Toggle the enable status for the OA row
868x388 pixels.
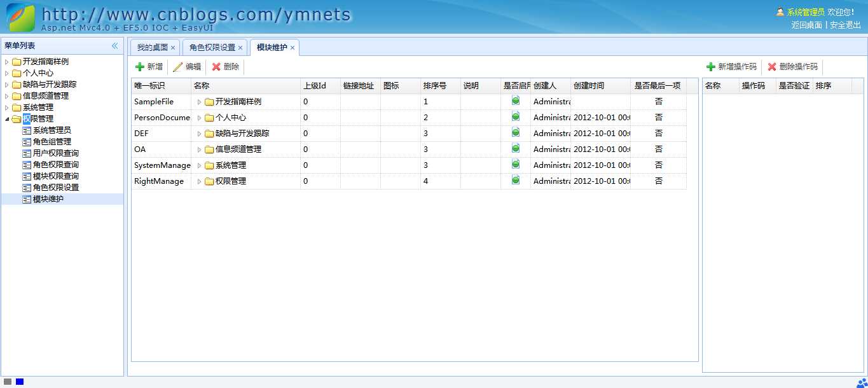[x=516, y=149]
